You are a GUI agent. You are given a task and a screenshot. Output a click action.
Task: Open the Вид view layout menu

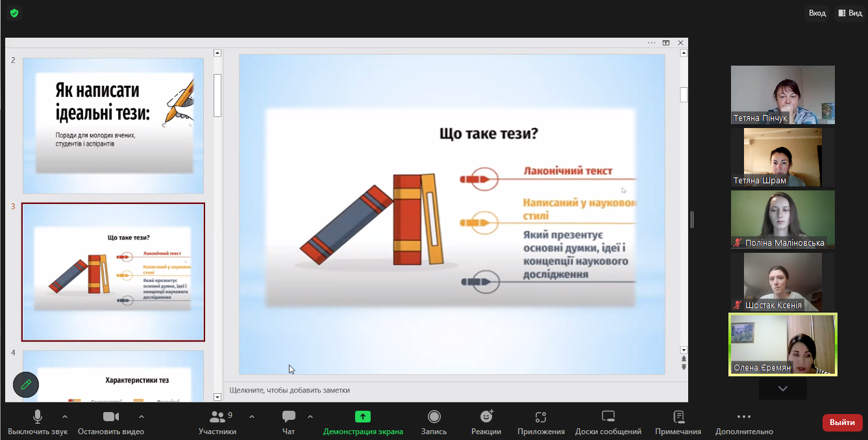[850, 13]
